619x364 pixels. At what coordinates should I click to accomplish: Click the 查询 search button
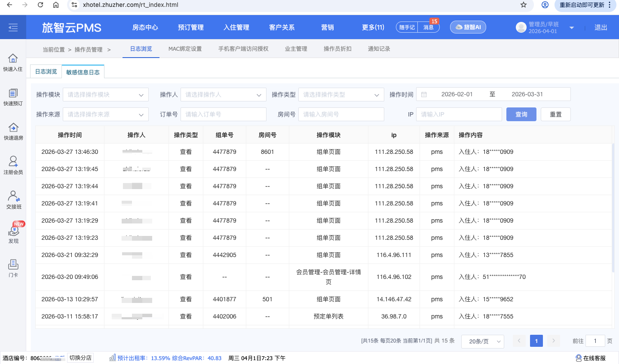pos(521,114)
